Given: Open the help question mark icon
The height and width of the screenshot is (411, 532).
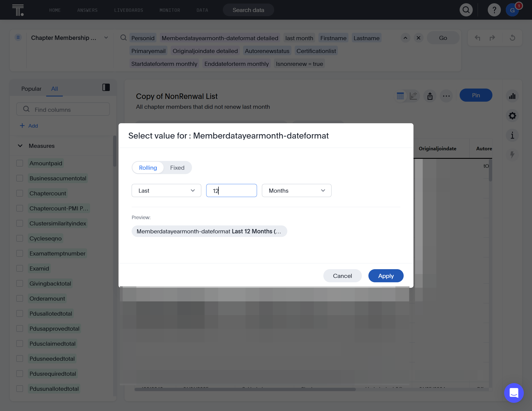Looking at the screenshot, I should [x=494, y=10].
